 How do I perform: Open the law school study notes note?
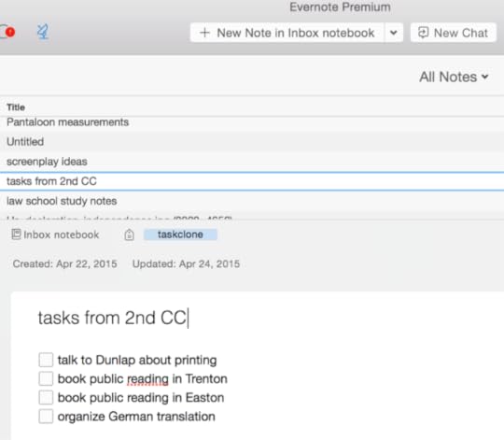tap(252, 201)
